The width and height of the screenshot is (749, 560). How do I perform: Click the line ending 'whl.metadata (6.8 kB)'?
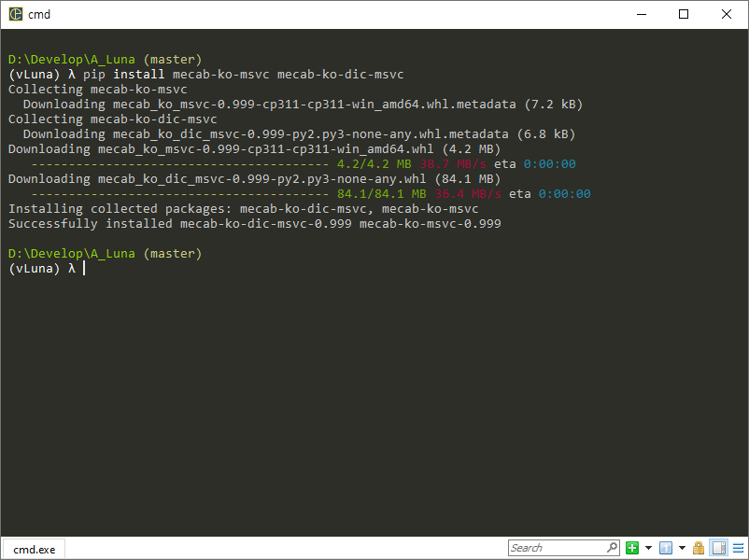pos(299,134)
